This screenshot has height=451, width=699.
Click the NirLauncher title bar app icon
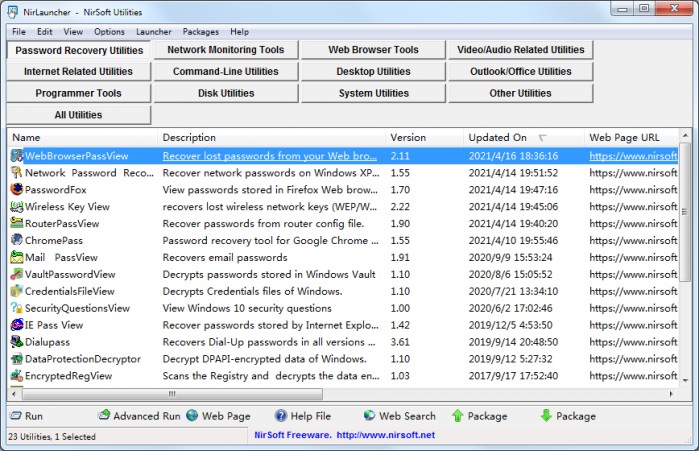click(x=13, y=12)
